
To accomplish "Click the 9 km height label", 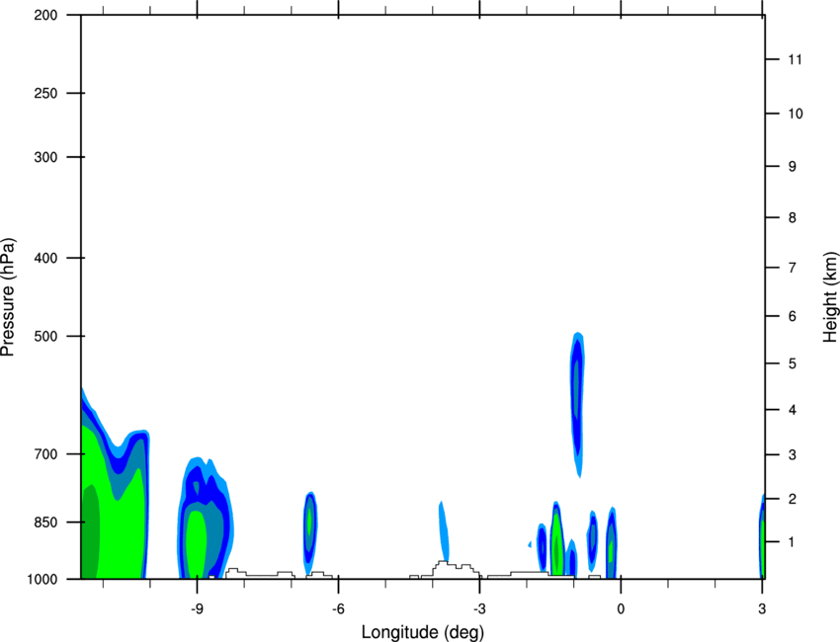I will 793,167.
